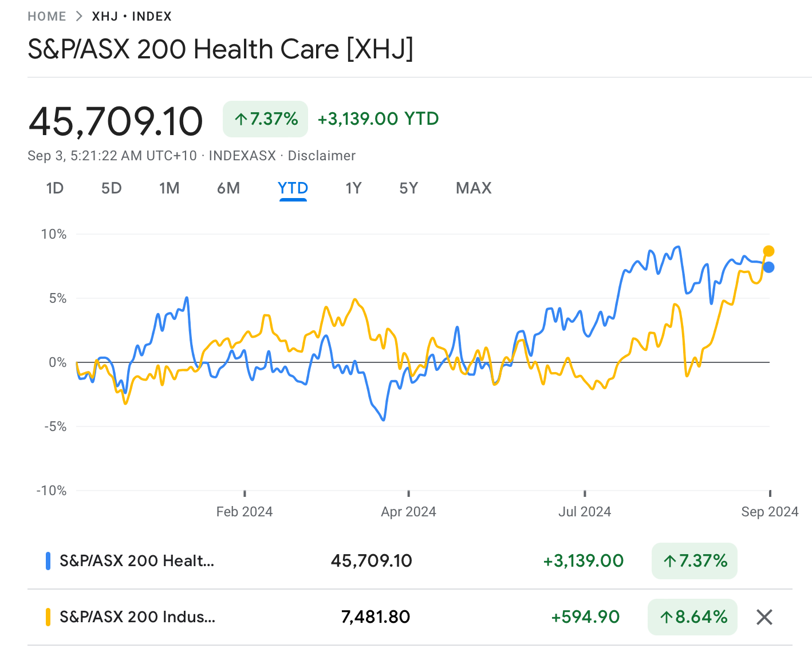Remove the S&P/ASX 200 Industrials comparison
This screenshot has height=648, width=812.
tap(764, 617)
